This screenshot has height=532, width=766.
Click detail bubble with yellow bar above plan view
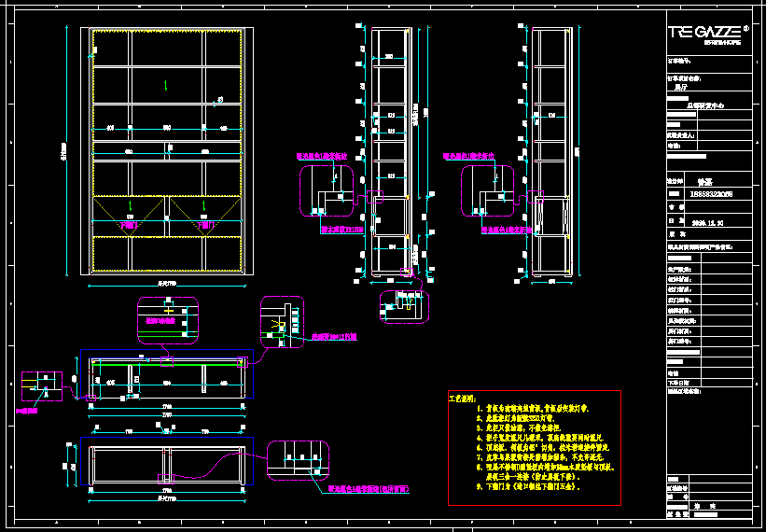168,318
